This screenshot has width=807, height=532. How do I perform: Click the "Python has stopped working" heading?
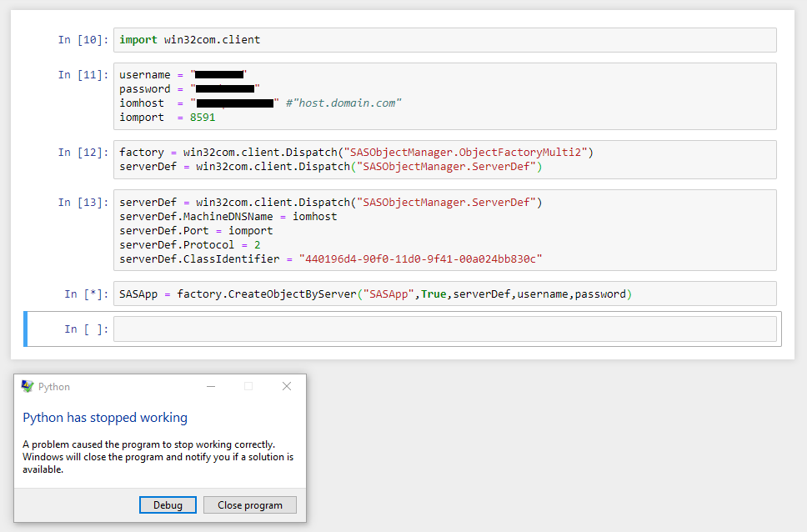pyautogui.click(x=105, y=418)
